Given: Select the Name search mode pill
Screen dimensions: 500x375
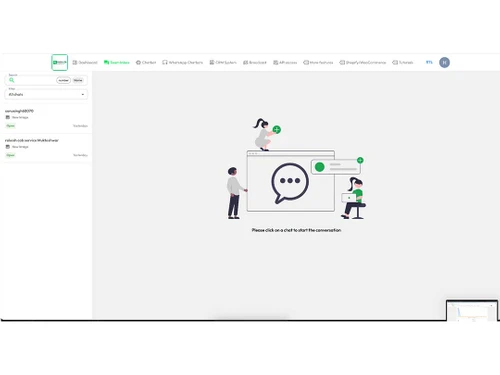Looking at the screenshot, I should click(78, 80).
